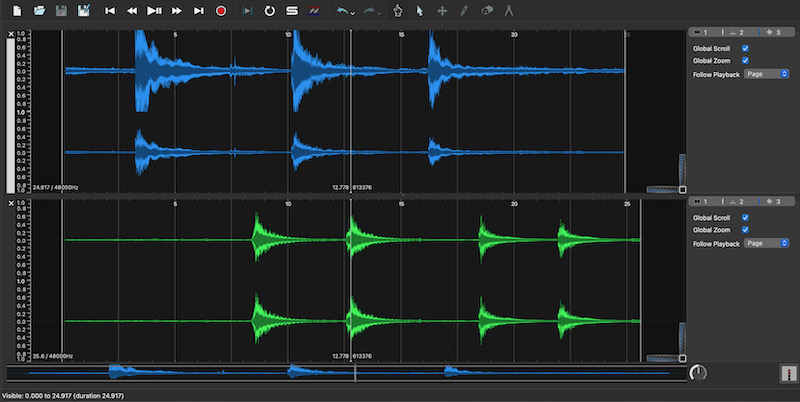Switch to tab 2 in green pane properties
The height and width of the screenshot is (402, 800).
(x=736, y=202)
